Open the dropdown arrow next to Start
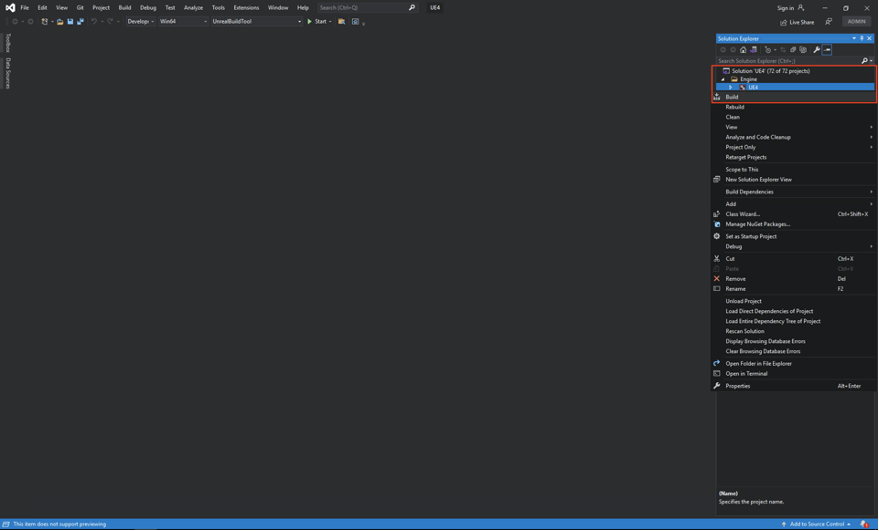879x531 pixels. tap(330, 21)
